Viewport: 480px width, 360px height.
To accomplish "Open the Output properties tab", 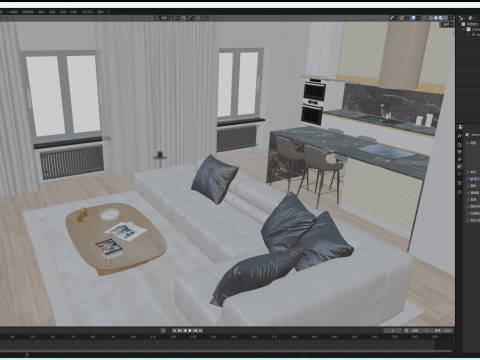I will pyautogui.click(x=459, y=152).
